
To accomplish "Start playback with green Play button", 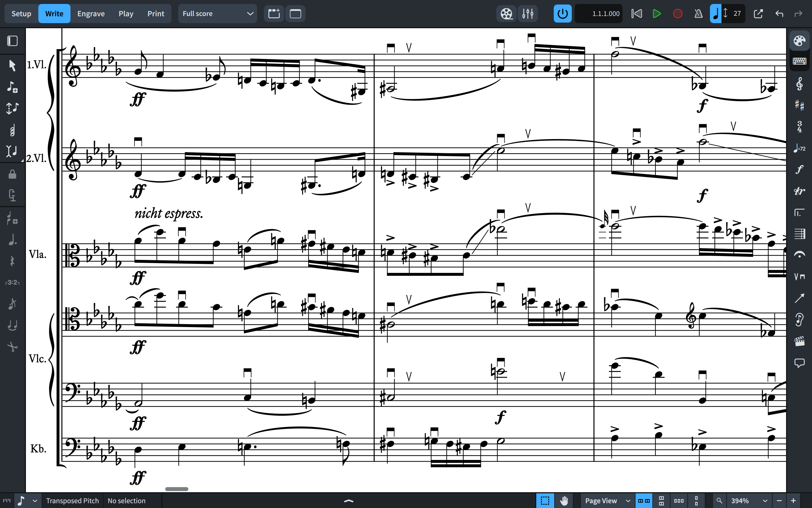I will 657,14.
